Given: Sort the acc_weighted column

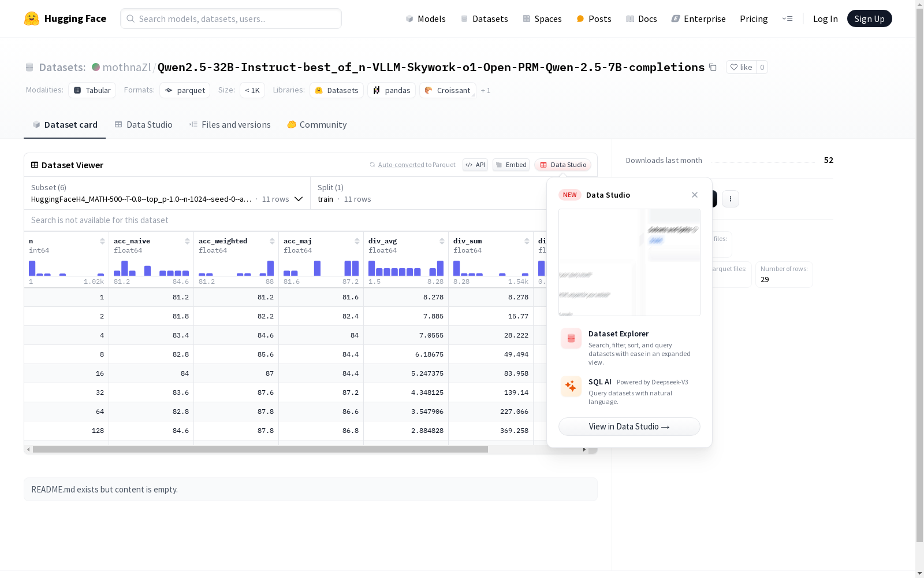Looking at the screenshot, I should tap(272, 241).
